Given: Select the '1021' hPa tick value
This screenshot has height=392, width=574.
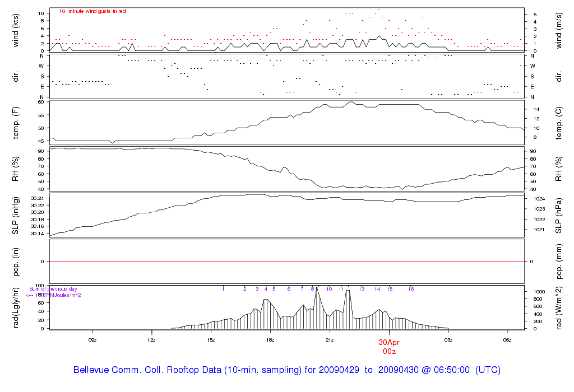Looking at the screenshot, I should coord(540,230).
